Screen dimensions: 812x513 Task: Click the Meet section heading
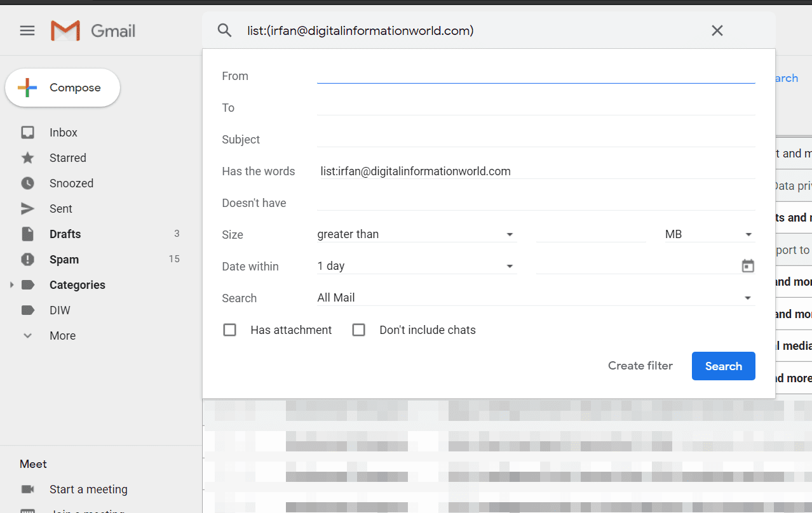[x=33, y=464]
